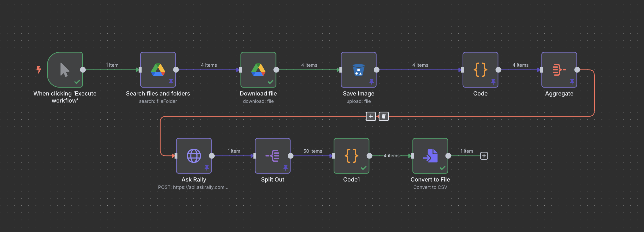Click the pin icon on the Aggregate node
Screen dimensions: 644x232
tap(572, 81)
